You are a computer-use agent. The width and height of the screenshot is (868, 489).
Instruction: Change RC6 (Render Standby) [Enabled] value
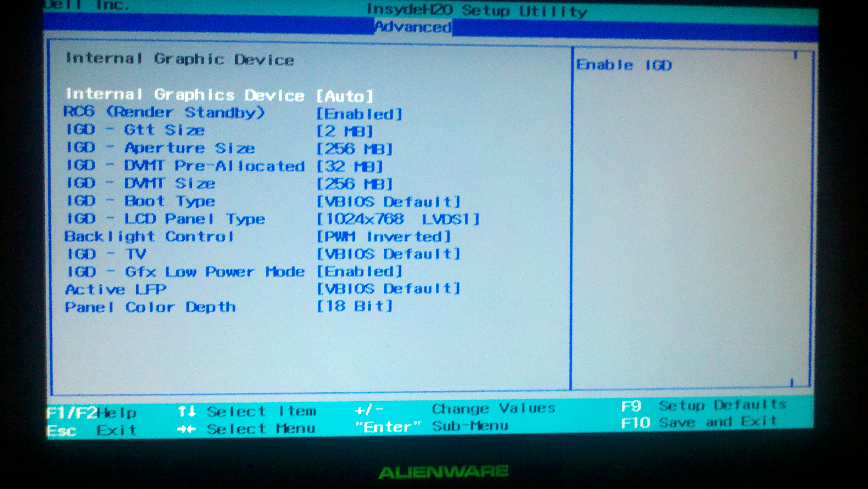(359, 114)
